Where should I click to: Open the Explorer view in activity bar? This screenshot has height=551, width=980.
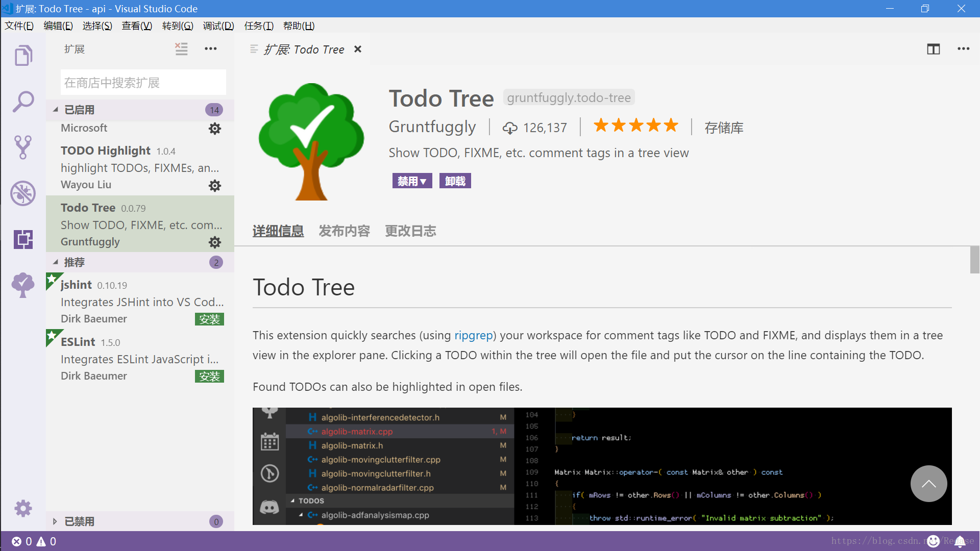point(23,55)
